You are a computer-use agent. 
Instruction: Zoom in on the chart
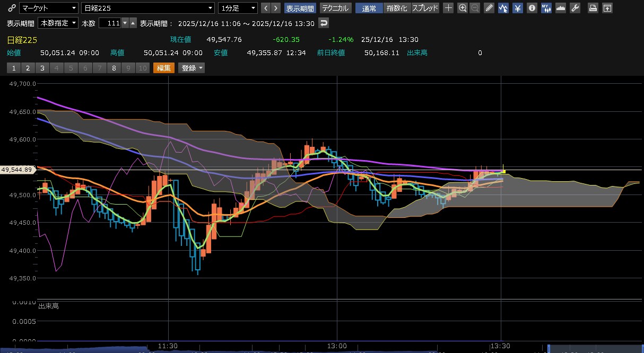(463, 8)
